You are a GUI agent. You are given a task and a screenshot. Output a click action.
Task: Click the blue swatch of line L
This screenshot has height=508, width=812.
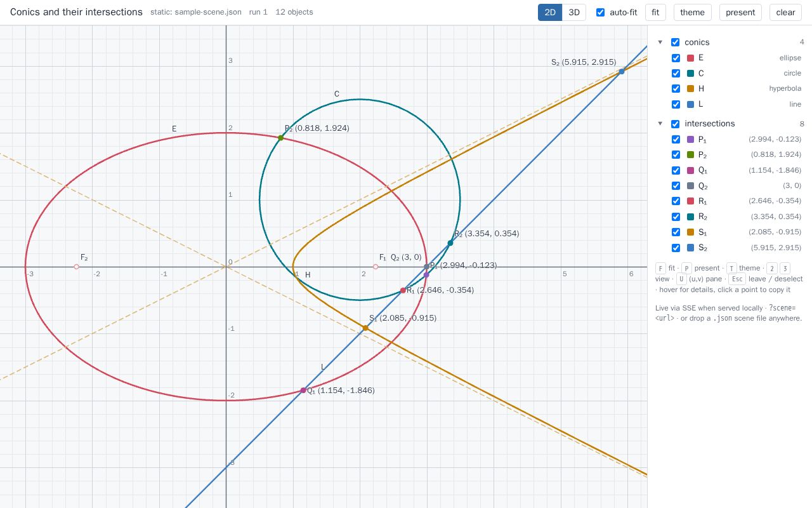pyautogui.click(x=691, y=104)
